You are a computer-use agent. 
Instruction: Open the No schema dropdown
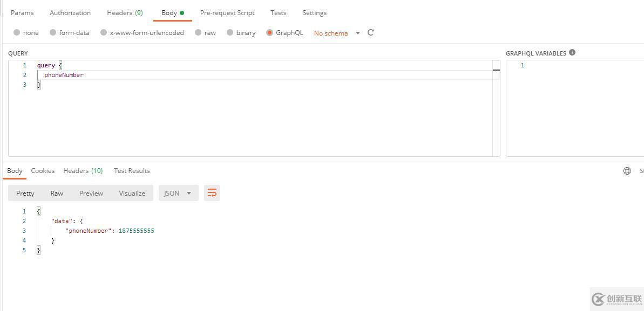(x=358, y=33)
